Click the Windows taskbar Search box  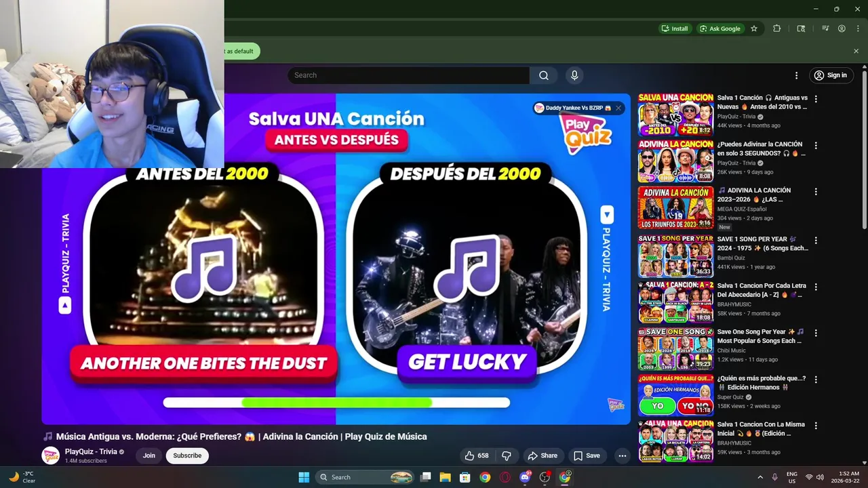click(365, 477)
